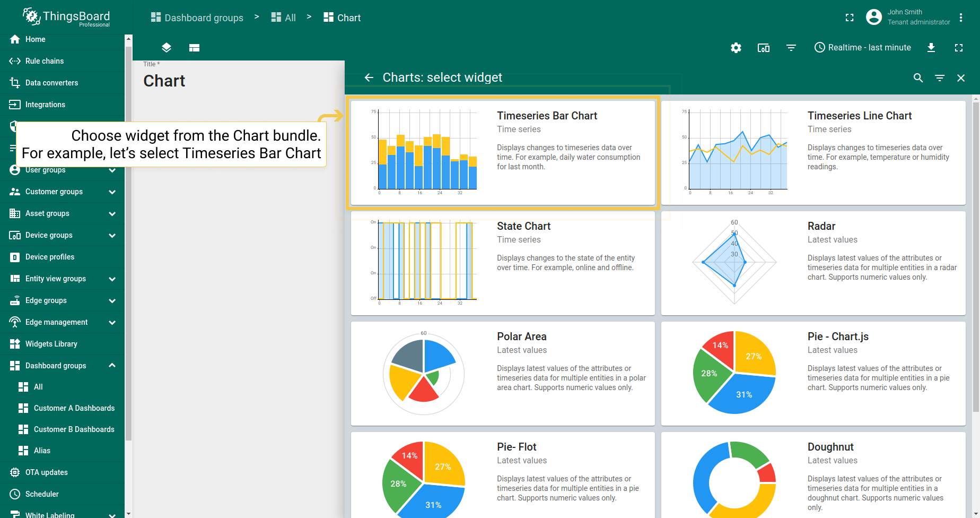Open dashboard settings gear
Image resolution: width=980 pixels, height=518 pixels.
[x=736, y=48]
